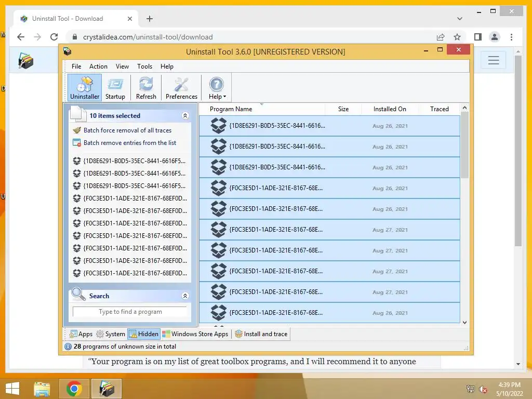Click Uninstall Tool taskbar icon

107,389
